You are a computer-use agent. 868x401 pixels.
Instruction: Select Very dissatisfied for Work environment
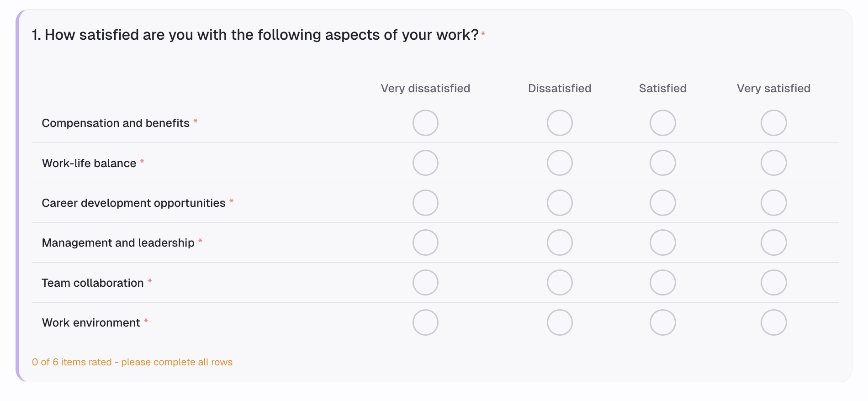click(x=425, y=322)
